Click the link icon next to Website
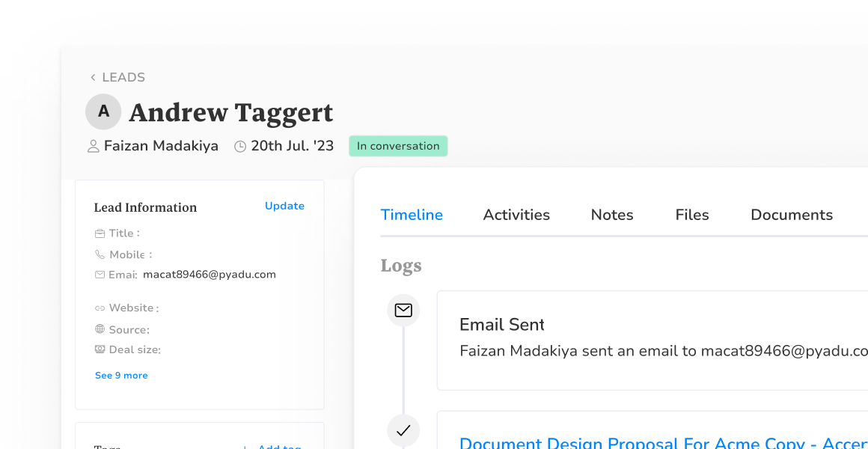 (100, 308)
